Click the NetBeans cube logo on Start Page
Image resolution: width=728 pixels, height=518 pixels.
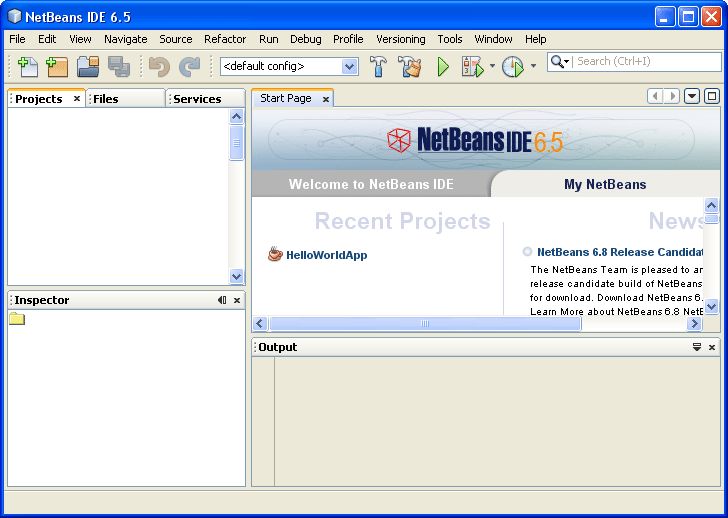pos(399,140)
